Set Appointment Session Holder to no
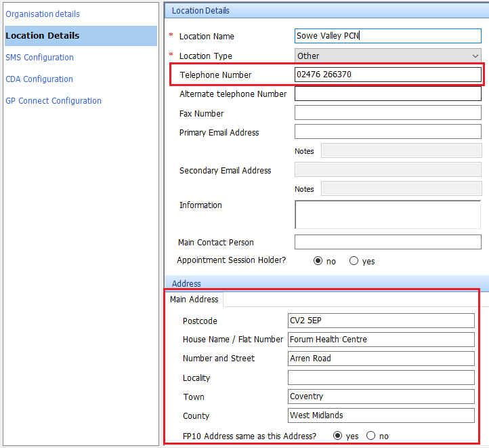Viewport: 489px width, 448px height. 318,261
